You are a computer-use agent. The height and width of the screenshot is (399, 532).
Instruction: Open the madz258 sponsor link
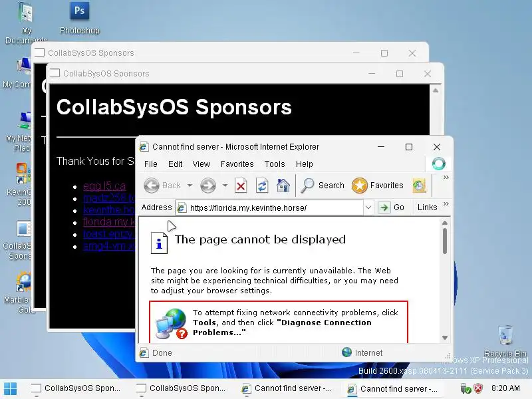tap(109, 198)
